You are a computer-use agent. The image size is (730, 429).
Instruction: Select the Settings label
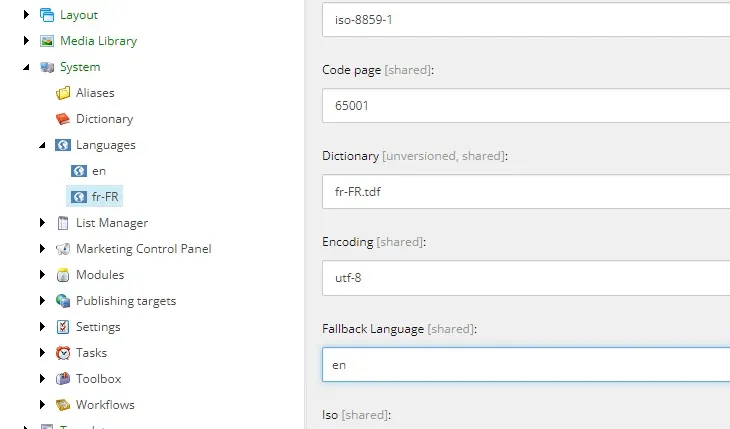tap(98, 327)
